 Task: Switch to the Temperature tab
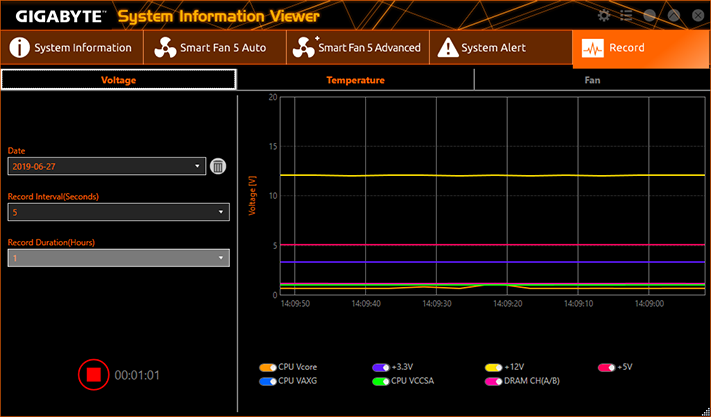click(356, 80)
